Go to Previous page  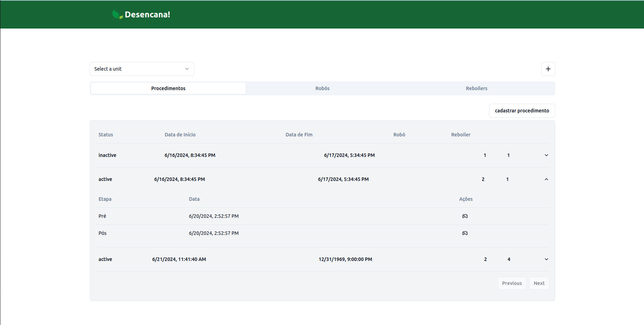[512, 283]
